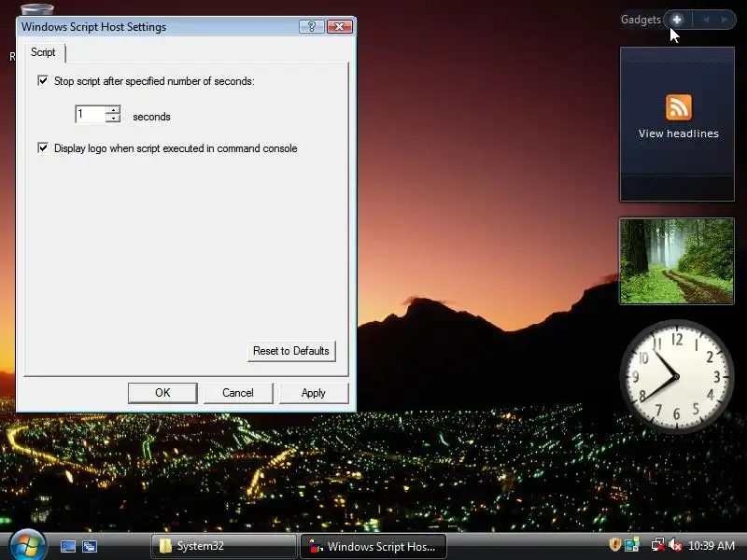
Task: Click the Gadgets sidebar label
Action: click(641, 20)
